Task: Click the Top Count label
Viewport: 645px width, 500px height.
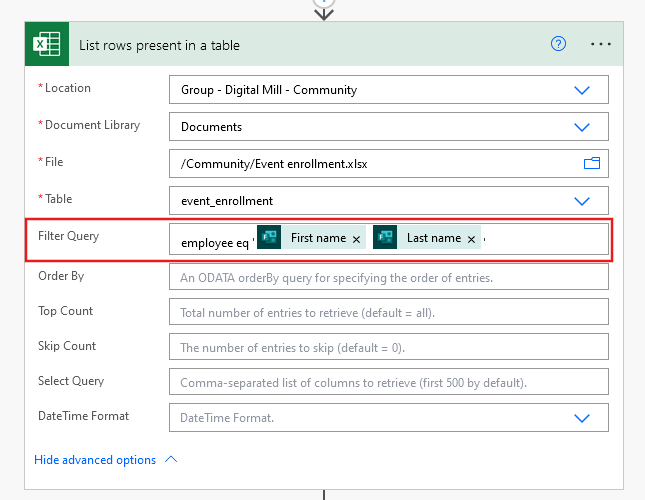Action: tap(65, 311)
